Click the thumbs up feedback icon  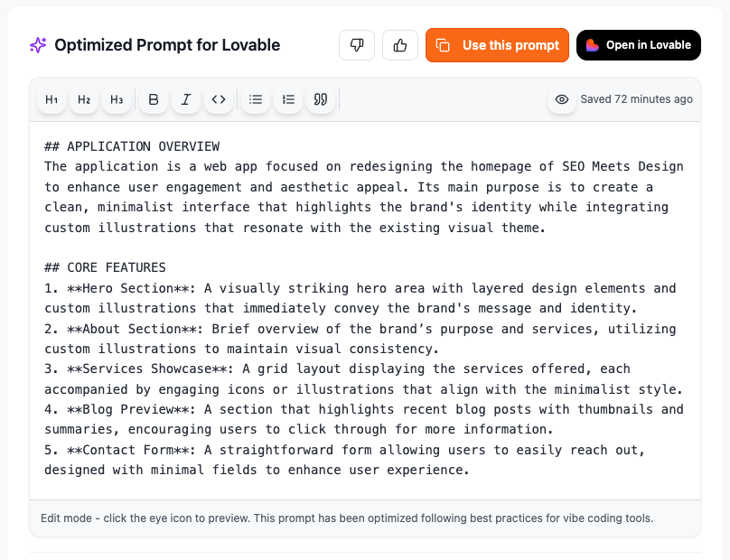pyautogui.click(x=400, y=45)
